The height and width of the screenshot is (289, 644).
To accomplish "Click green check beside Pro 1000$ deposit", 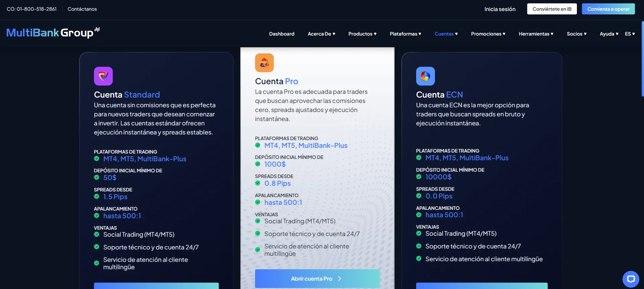I will pyautogui.click(x=258, y=164).
